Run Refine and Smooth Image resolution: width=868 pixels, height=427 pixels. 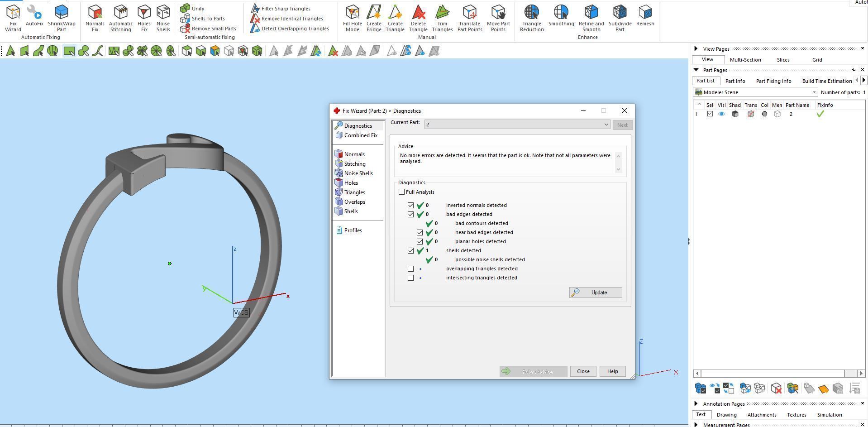point(591,19)
